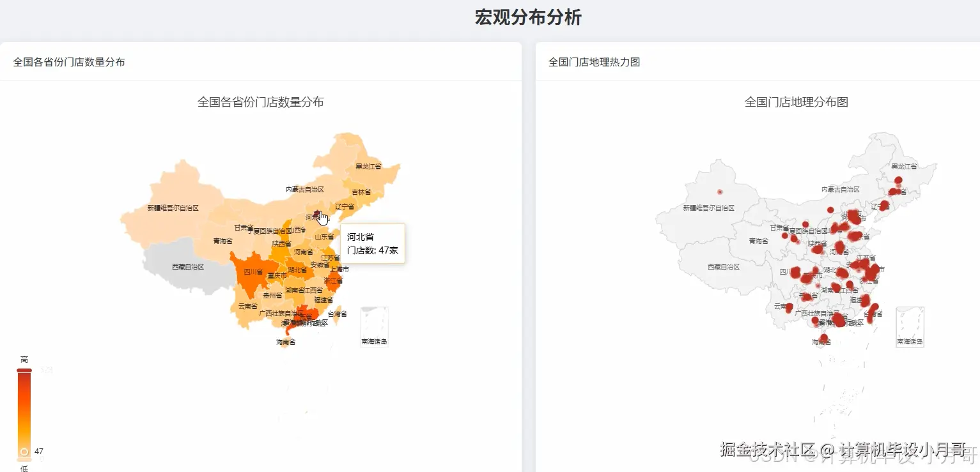
Task: Click the 南海诸岛 inset on the left map
Action: (x=374, y=326)
